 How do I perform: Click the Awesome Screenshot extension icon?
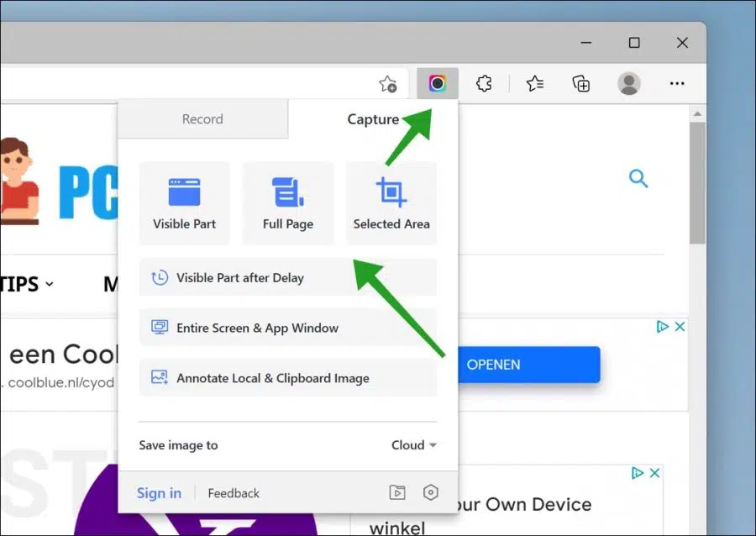point(438,83)
